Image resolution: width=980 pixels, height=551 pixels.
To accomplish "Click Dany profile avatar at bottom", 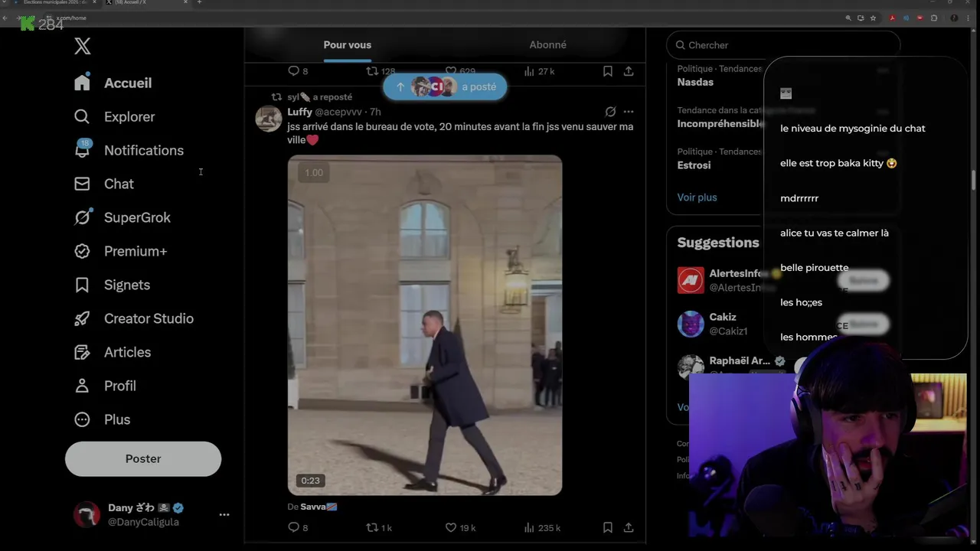I will point(87,514).
